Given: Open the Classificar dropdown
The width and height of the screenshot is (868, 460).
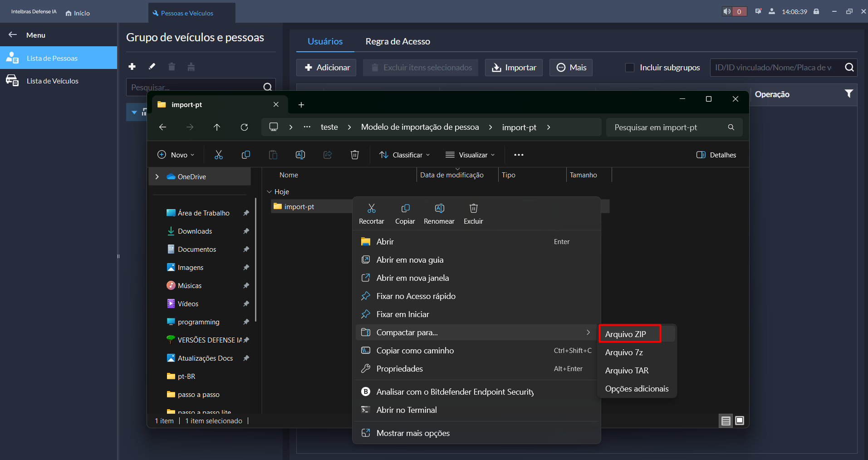Looking at the screenshot, I should [x=404, y=155].
